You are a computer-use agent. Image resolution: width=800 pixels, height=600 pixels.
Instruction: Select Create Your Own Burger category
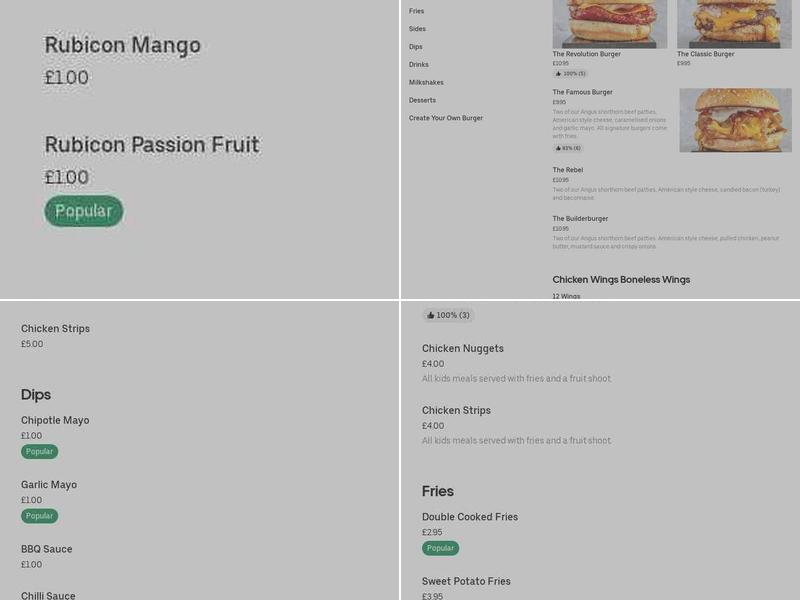pyautogui.click(x=445, y=117)
